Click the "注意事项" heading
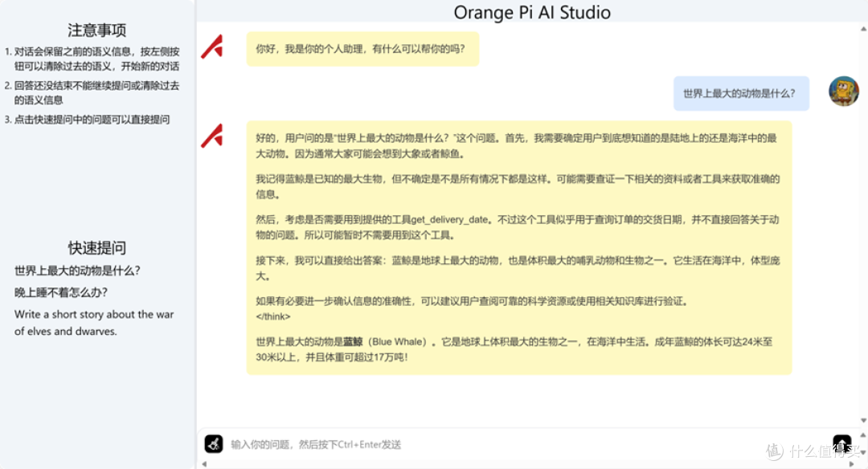 pos(97,30)
